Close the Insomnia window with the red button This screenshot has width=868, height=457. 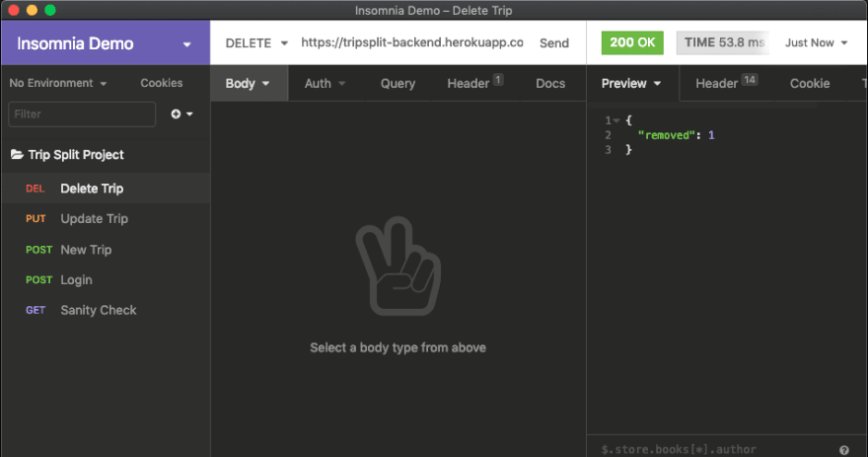[14, 10]
